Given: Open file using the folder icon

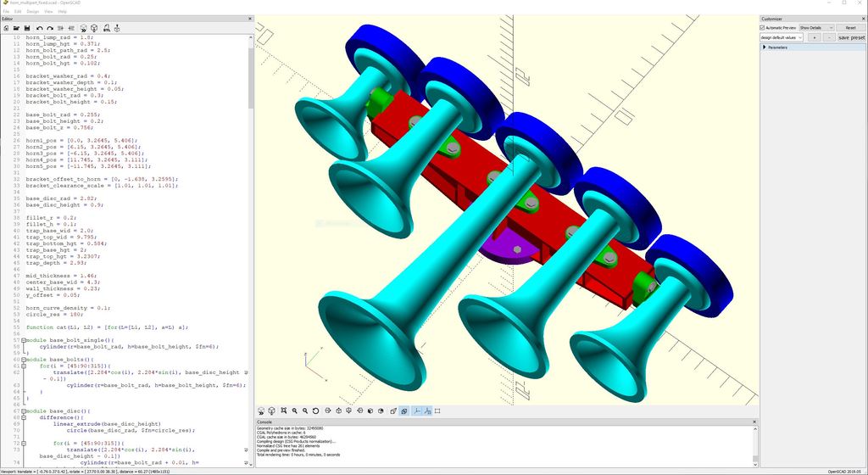Looking at the screenshot, I should 16,28.
